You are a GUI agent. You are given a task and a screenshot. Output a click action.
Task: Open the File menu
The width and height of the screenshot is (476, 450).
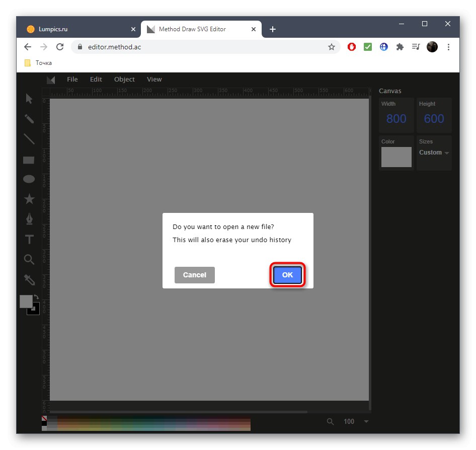point(72,79)
